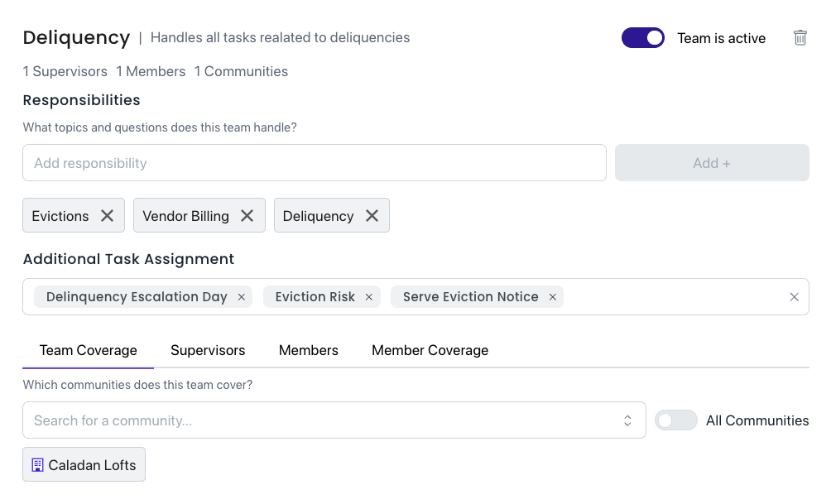Remove the Serve Eviction Notice chip
Image resolution: width=831 pixels, height=504 pixels.
pos(552,297)
